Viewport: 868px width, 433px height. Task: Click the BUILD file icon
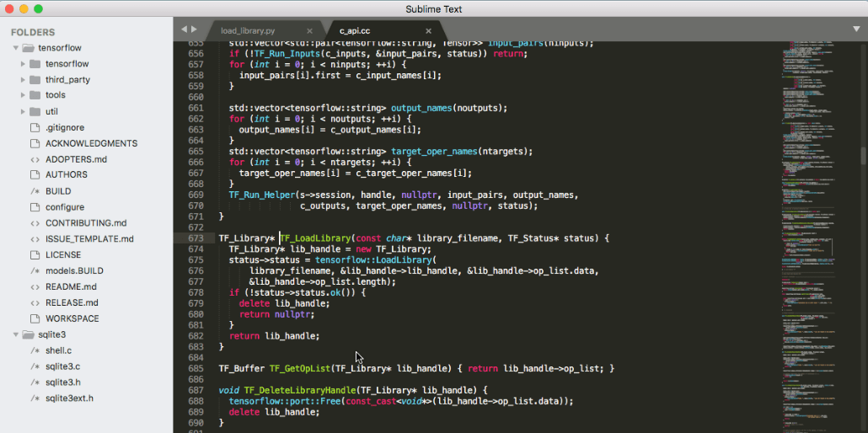tap(35, 191)
